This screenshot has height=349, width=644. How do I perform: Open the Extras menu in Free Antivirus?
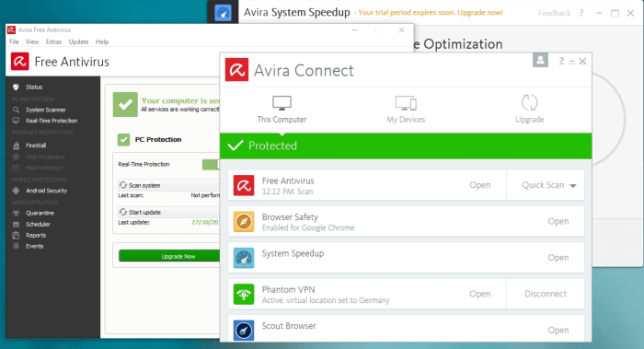[53, 42]
